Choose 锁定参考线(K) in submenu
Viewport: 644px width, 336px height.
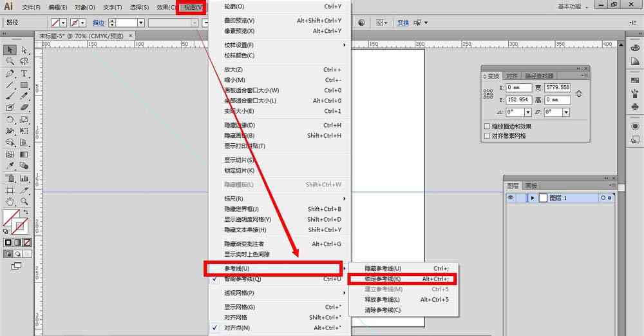(403, 279)
